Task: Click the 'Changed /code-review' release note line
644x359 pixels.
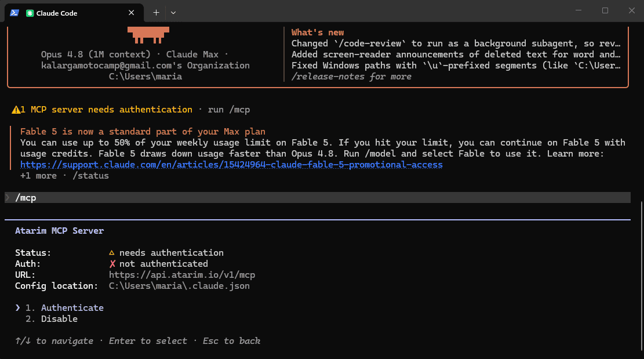Action: 456,43
